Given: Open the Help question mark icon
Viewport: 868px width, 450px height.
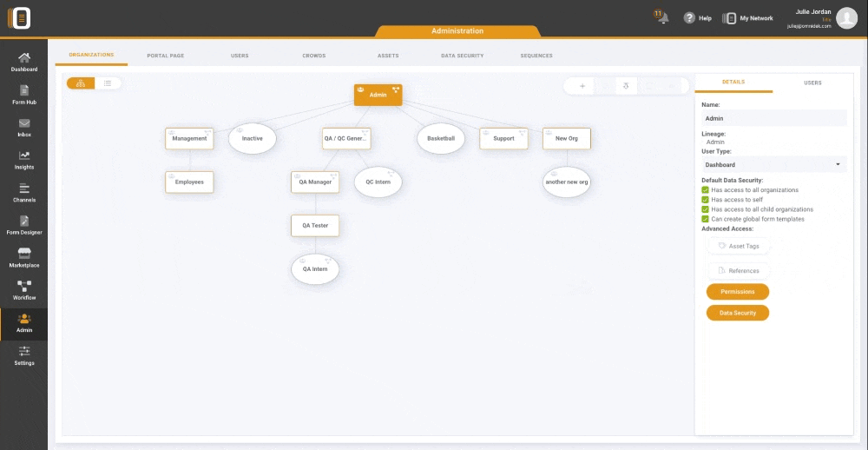Looking at the screenshot, I should (689, 18).
